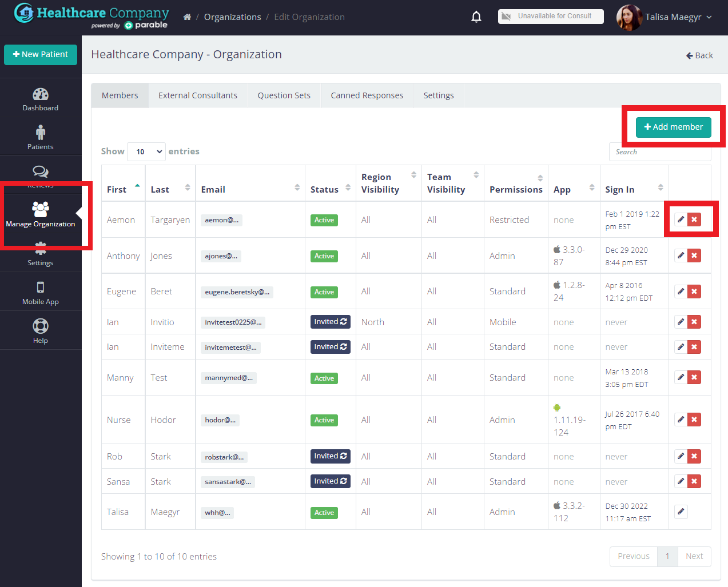The width and height of the screenshot is (728, 587).
Task: Go to Next page of entries
Action: coord(694,556)
